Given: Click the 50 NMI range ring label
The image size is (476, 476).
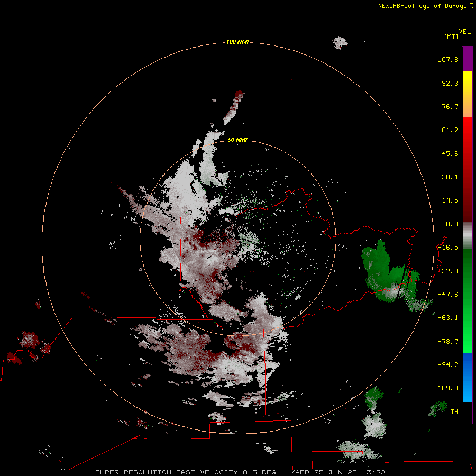Looking at the screenshot, I should 237,140.
